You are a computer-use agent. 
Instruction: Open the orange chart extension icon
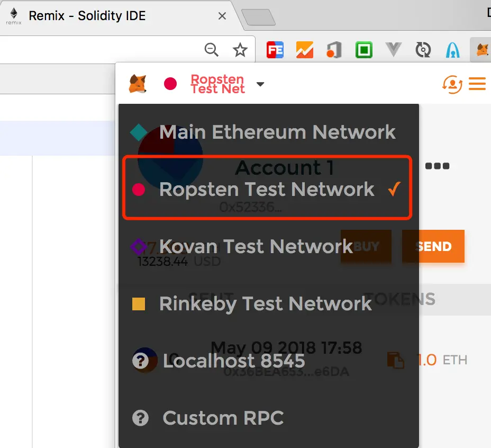point(304,50)
